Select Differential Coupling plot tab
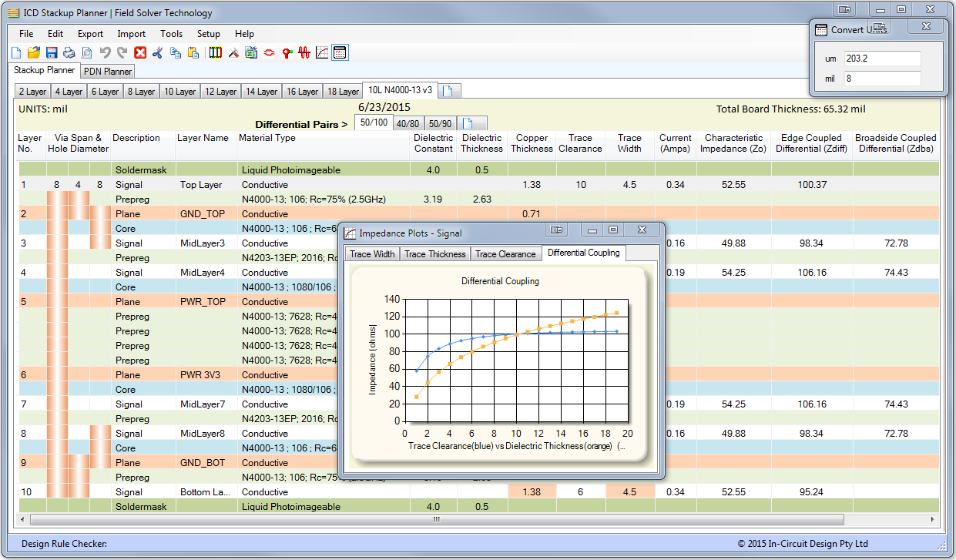Screen dimensions: 956x560 (x=584, y=253)
